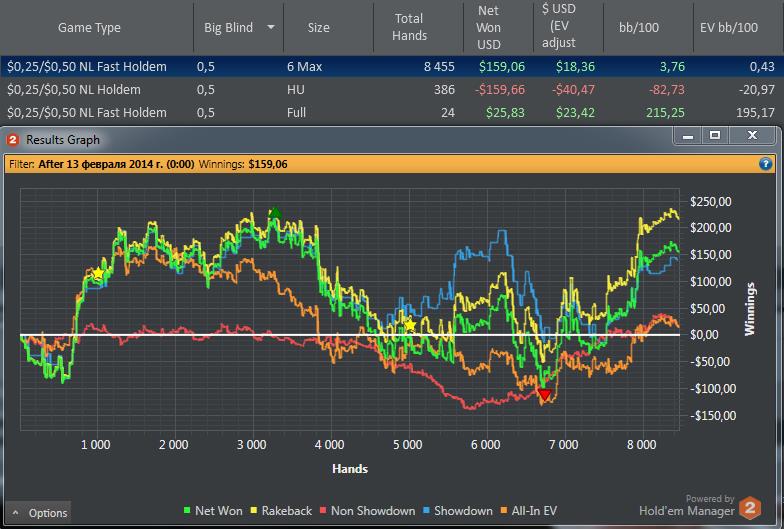Screen dimensions: 784x529
Task: Click the red low-point triangle marker
Action: pos(544,396)
